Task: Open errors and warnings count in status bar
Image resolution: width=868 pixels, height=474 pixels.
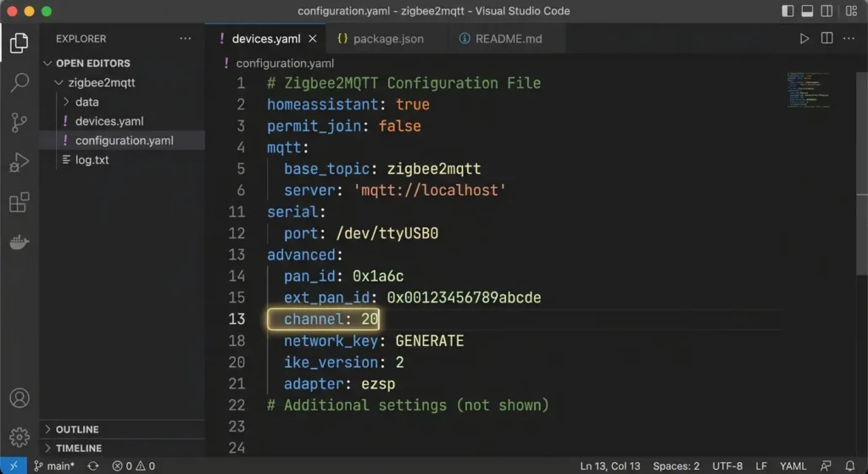Action: (133, 466)
